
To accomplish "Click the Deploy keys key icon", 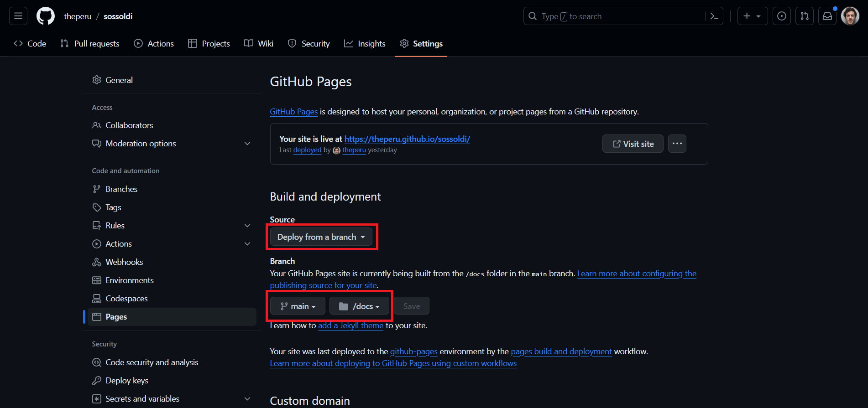I will pos(97,380).
